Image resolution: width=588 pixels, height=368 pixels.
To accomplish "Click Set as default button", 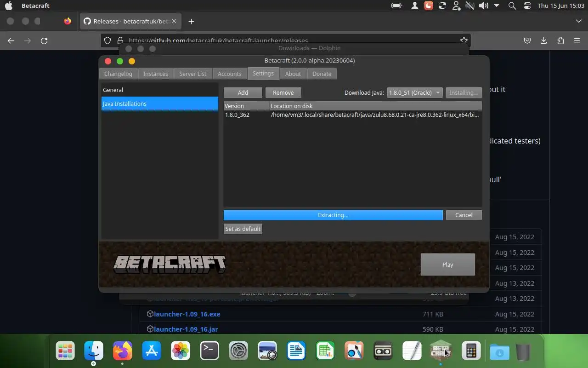I will tap(243, 229).
